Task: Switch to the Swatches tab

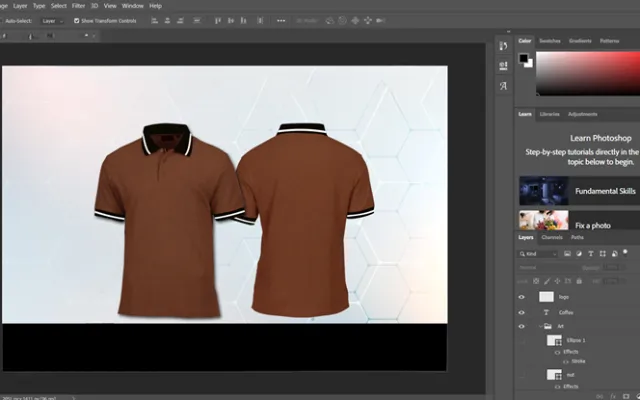Action: click(x=550, y=41)
